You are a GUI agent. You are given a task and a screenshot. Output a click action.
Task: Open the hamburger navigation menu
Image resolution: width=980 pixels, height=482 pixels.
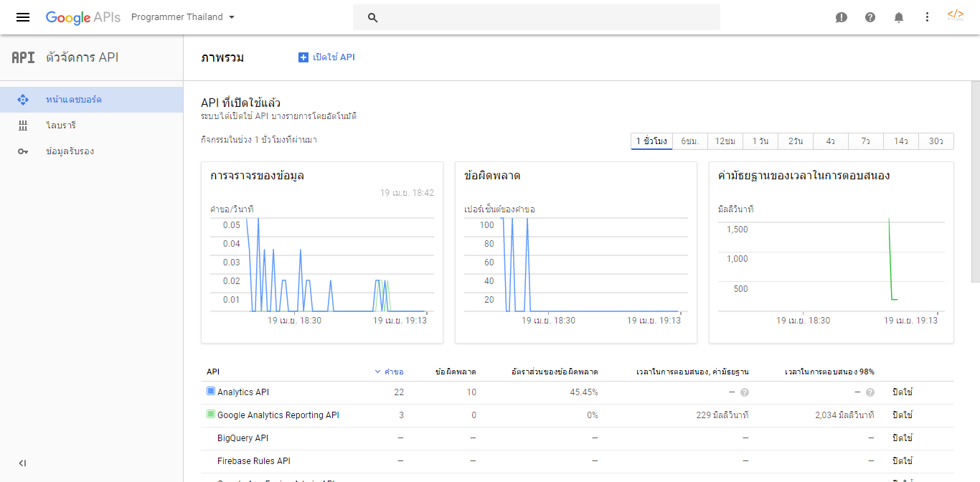click(23, 17)
